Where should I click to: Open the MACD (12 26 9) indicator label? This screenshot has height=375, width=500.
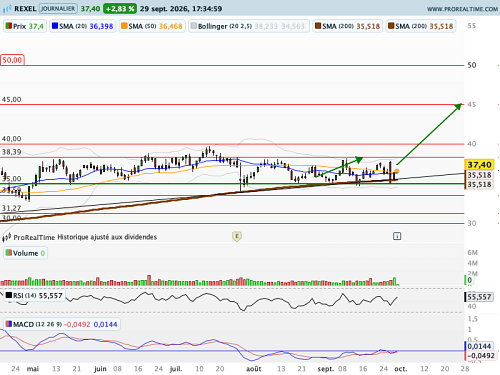pyautogui.click(x=62, y=324)
